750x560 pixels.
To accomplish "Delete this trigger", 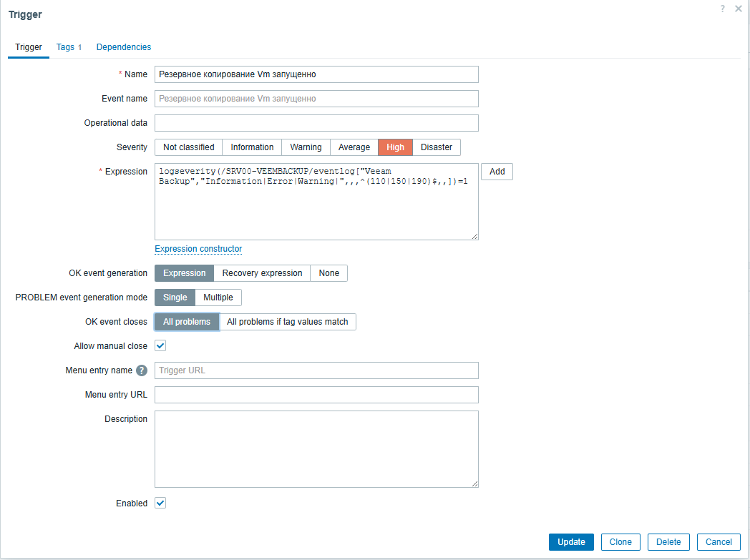I will pos(668,542).
